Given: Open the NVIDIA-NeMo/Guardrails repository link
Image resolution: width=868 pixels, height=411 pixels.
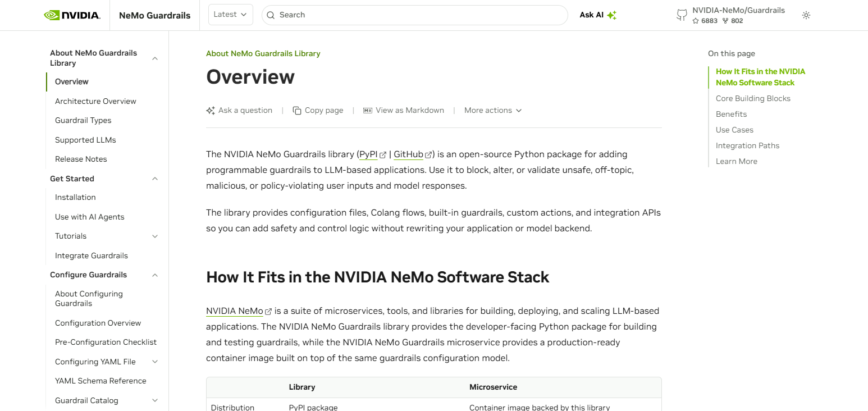Looking at the screenshot, I should pos(738,10).
